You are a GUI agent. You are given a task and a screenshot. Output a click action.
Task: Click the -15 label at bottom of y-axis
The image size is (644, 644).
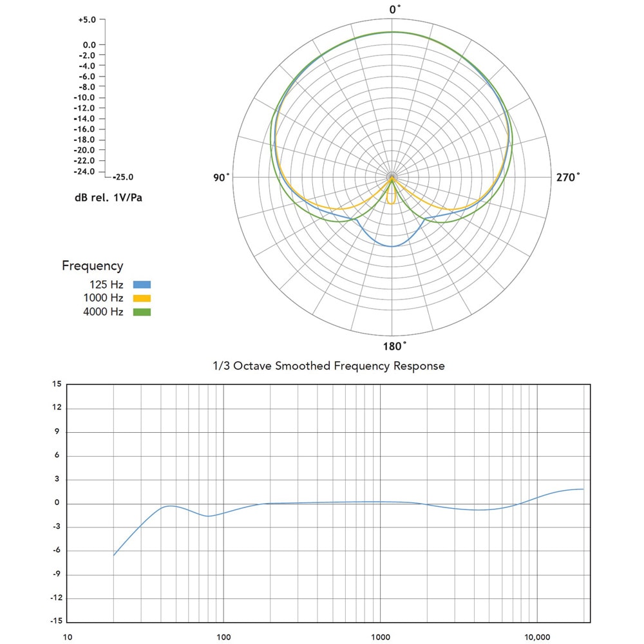tap(55, 621)
